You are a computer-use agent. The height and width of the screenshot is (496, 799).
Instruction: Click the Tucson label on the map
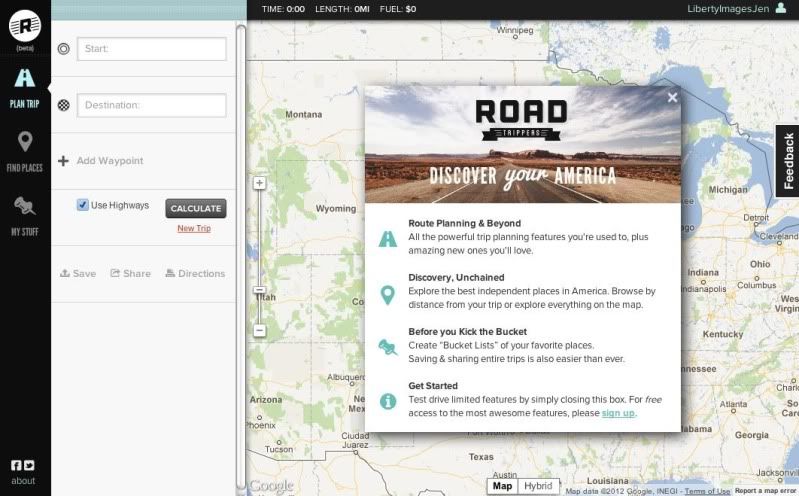[x=279, y=449]
